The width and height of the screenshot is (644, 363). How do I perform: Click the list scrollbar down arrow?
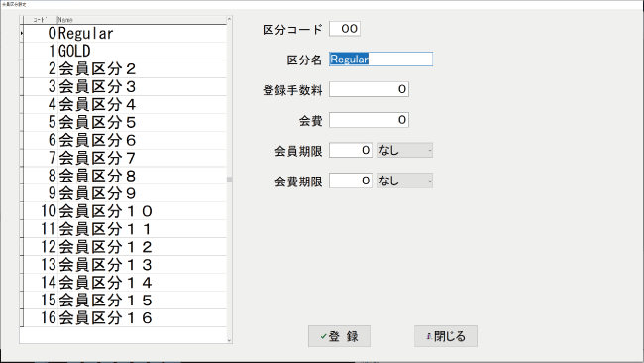pos(229,340)
